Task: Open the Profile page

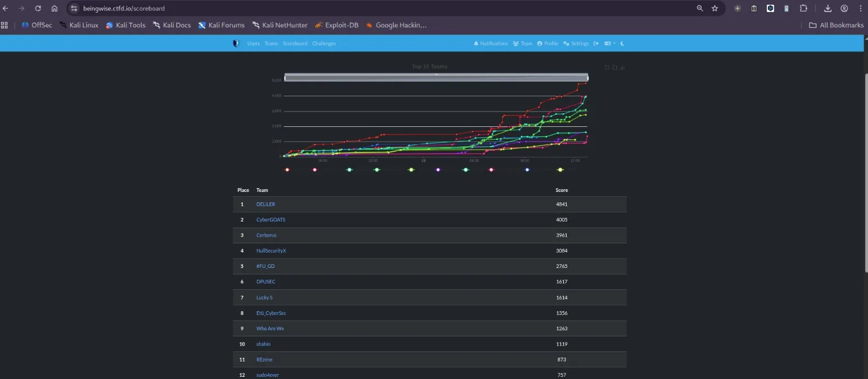Action: tap(547, 43)
